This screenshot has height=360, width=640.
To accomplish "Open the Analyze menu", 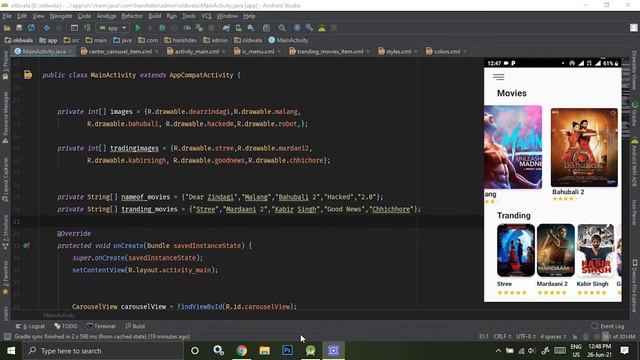I will click(x=106, y=16).
